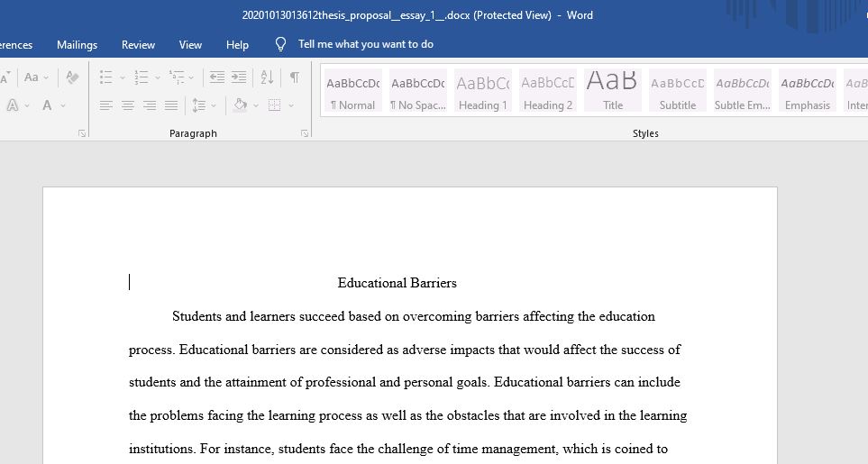Toggle Show/Hide paragraph marks
This screenshot has width=868, height=464.
pyautogui.click(x=295, y=77)
